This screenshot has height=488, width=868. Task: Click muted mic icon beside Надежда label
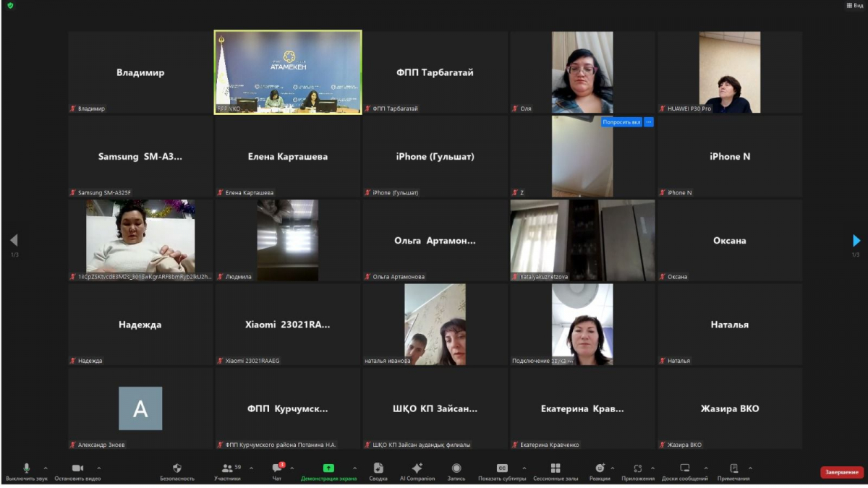pyautogui.click(x=73, y=361)
